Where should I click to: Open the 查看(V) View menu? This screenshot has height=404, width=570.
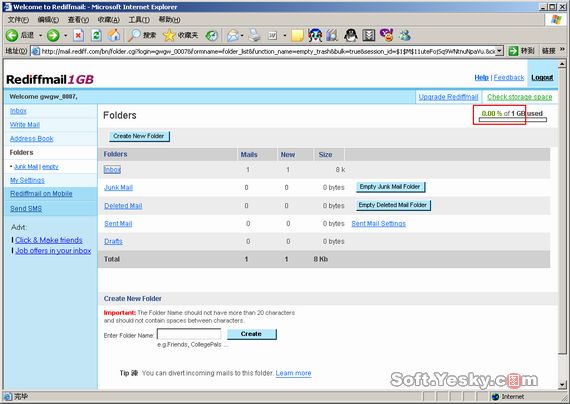pos(78,20)
